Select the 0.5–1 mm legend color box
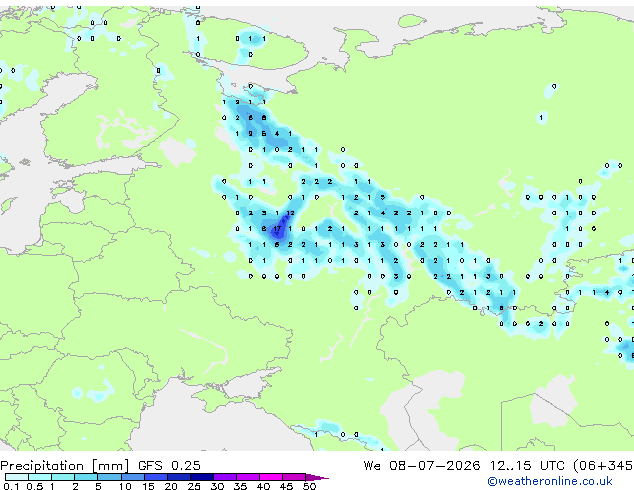Image resolution: width=634 pixels, height=490 pixels. [x=40, y=477]
